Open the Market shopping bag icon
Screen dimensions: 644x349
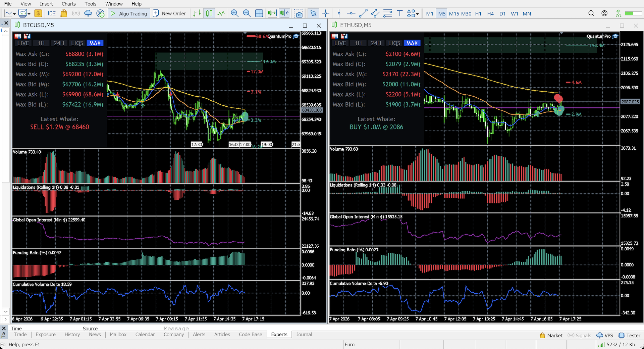pyautogui.click(x=64, y=13)
